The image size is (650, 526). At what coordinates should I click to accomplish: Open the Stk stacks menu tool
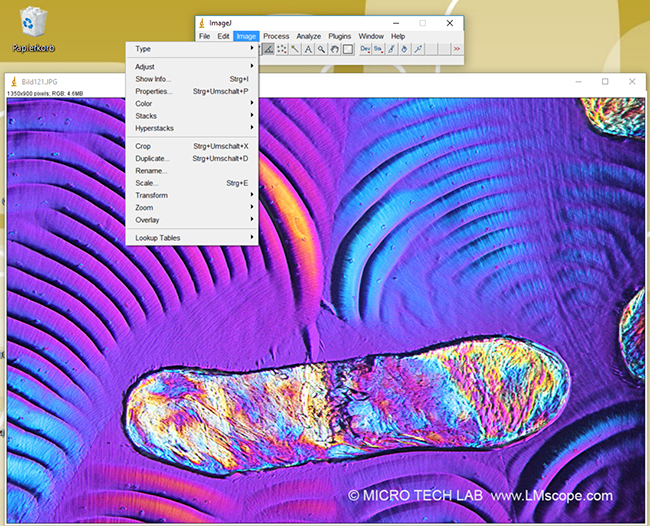(378, 49)
